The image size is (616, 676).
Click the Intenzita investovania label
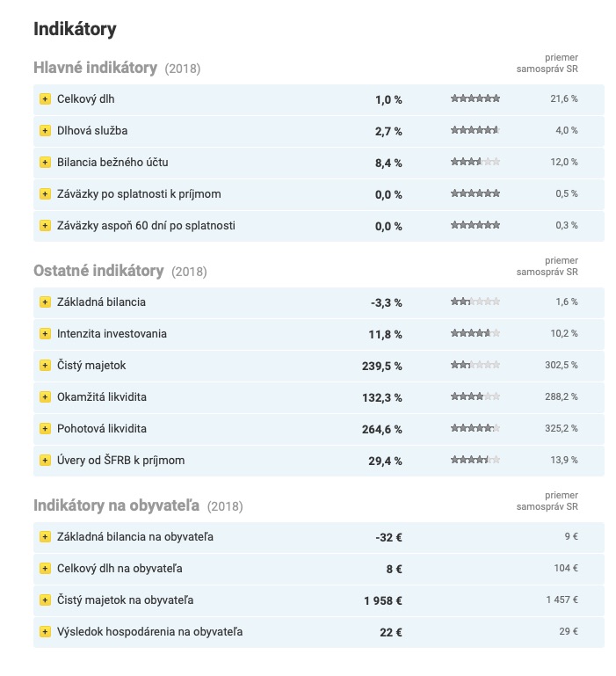[112, 334]
